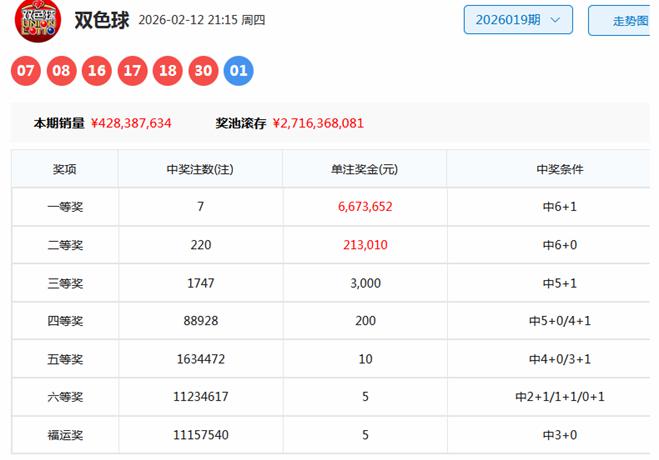Click red ball number 16

point(97,71)
